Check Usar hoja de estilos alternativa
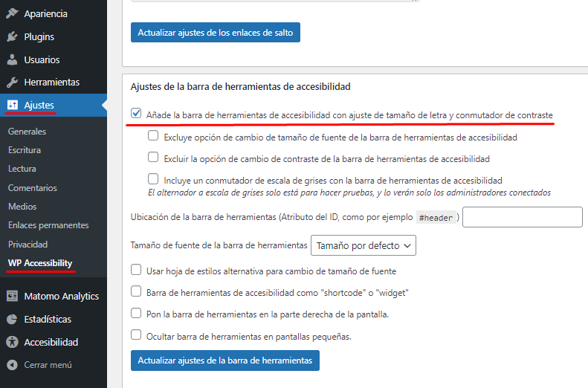This screenshot has width=588, height=388. 136,270
